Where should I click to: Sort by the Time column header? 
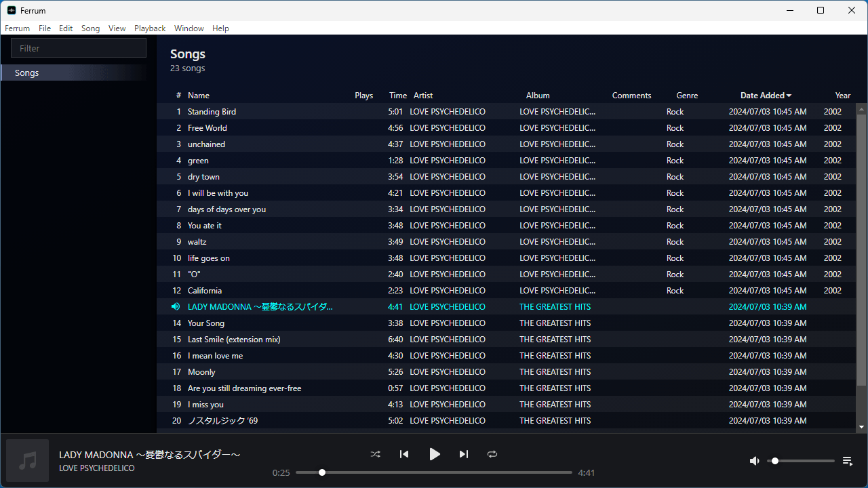click(398, 96)
